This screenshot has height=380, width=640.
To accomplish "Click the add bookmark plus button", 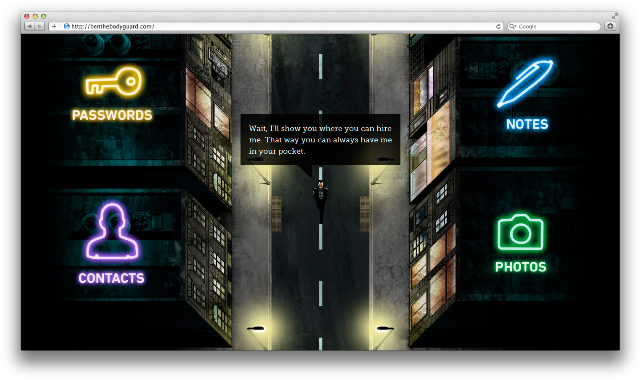I will 54,27.
